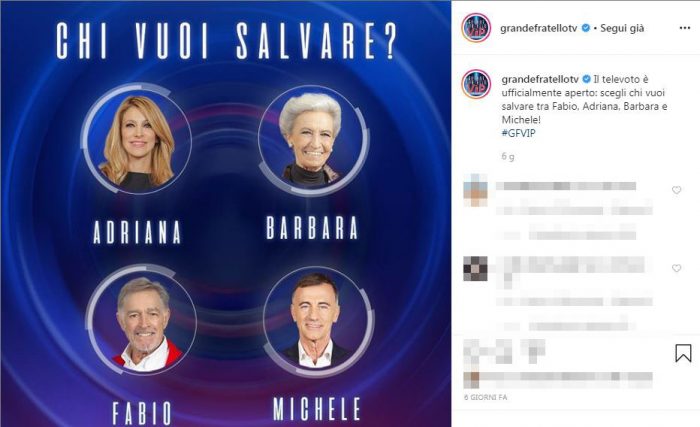Click the '6 g' caption time label
The image size is (700, 427).
point(508,156)
